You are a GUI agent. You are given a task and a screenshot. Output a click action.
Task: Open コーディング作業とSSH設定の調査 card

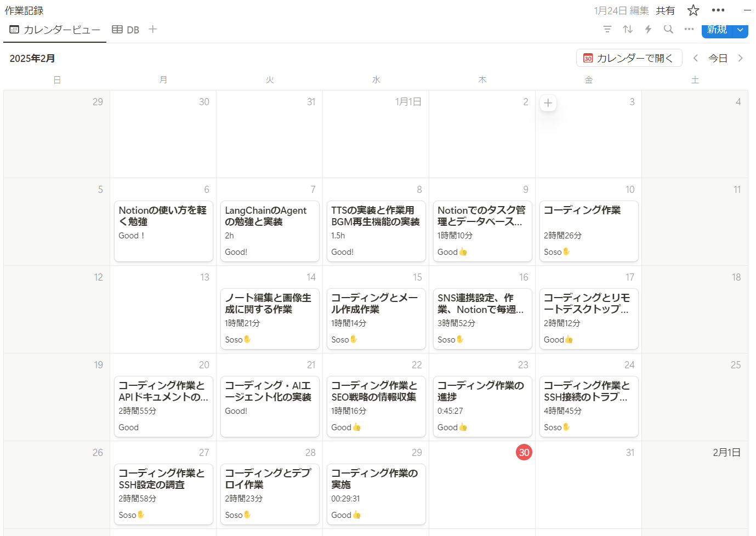(x=163, y=494)
